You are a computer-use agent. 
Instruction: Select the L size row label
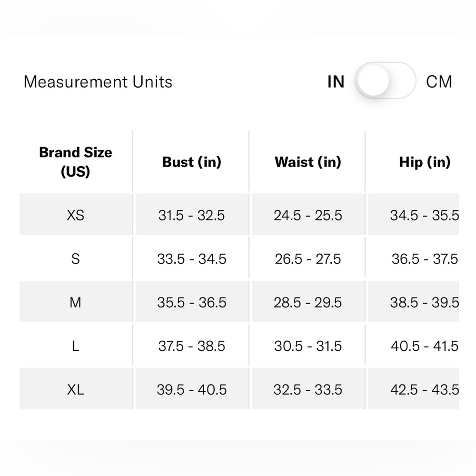pos(76,346)
